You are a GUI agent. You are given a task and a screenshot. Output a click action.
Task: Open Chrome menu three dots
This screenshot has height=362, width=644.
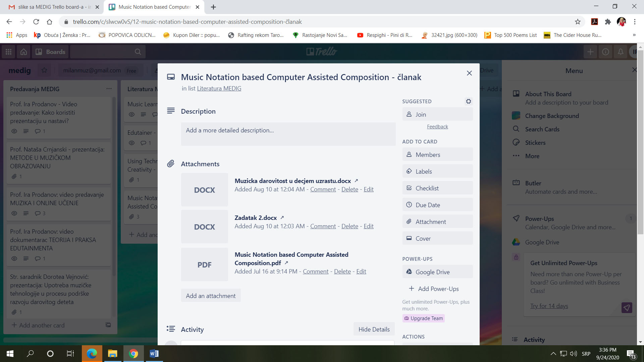pyautogui.click(x=635, y=22)
